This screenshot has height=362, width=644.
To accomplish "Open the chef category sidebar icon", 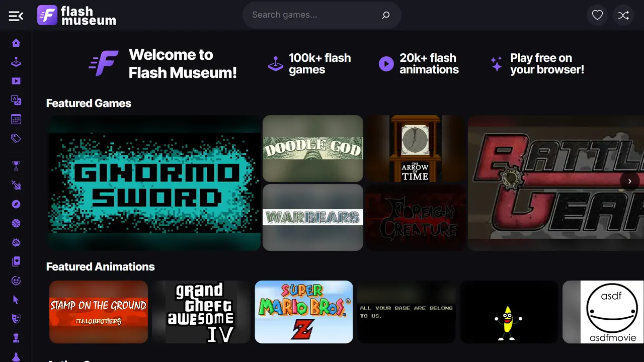I will [16, 338].
